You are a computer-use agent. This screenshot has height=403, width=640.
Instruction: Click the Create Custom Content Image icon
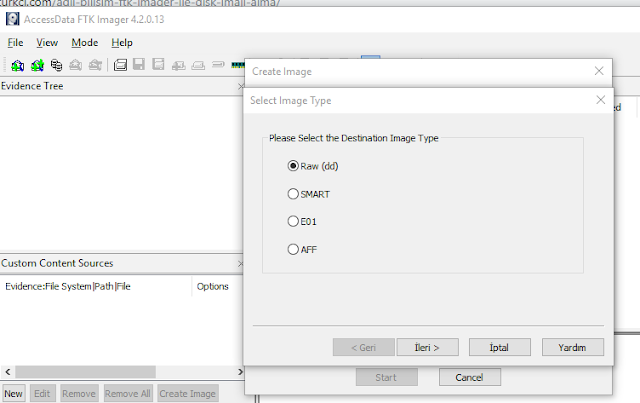point(198,65)
